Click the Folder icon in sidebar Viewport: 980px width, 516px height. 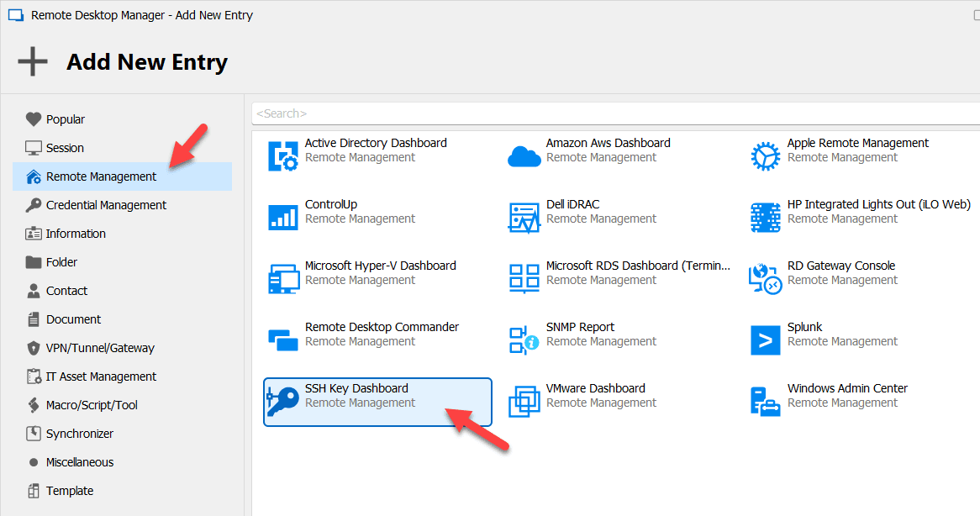coord(33,262)
